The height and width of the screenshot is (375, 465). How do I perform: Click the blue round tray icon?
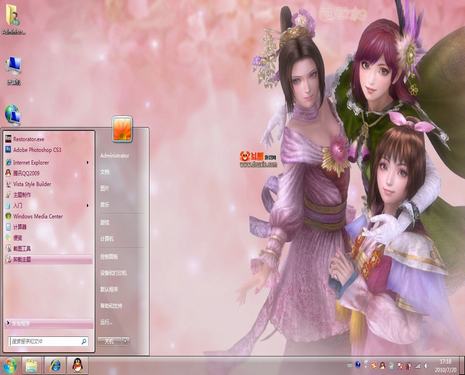click(x=358, y=365)
